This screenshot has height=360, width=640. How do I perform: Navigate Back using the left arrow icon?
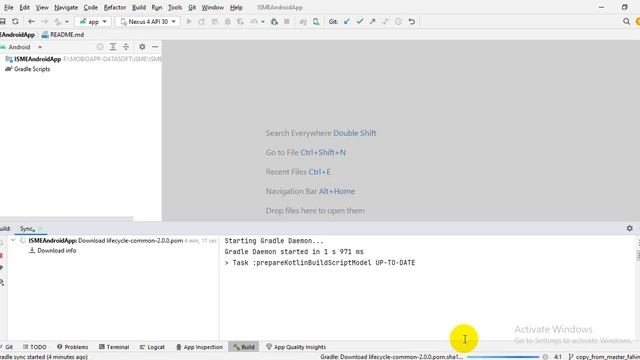point(31,22)
